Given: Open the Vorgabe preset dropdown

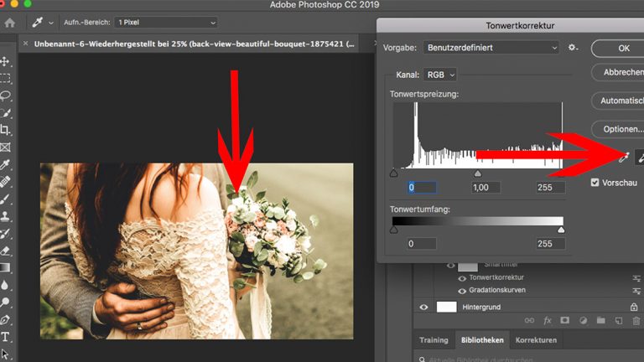Looking at the screenshot, I should pyautogui.click(x=491, y=48).
